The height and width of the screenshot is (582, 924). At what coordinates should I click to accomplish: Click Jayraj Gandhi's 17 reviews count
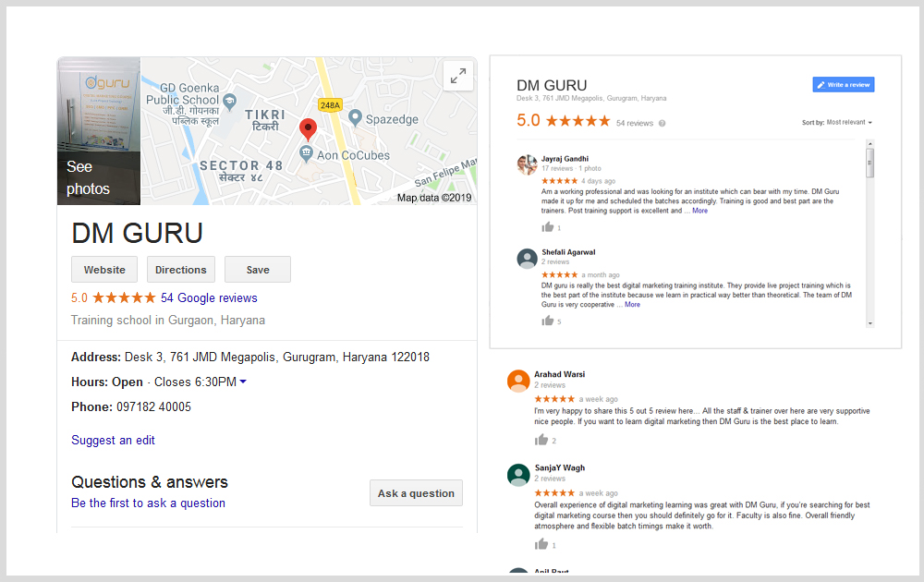point(557,168)
